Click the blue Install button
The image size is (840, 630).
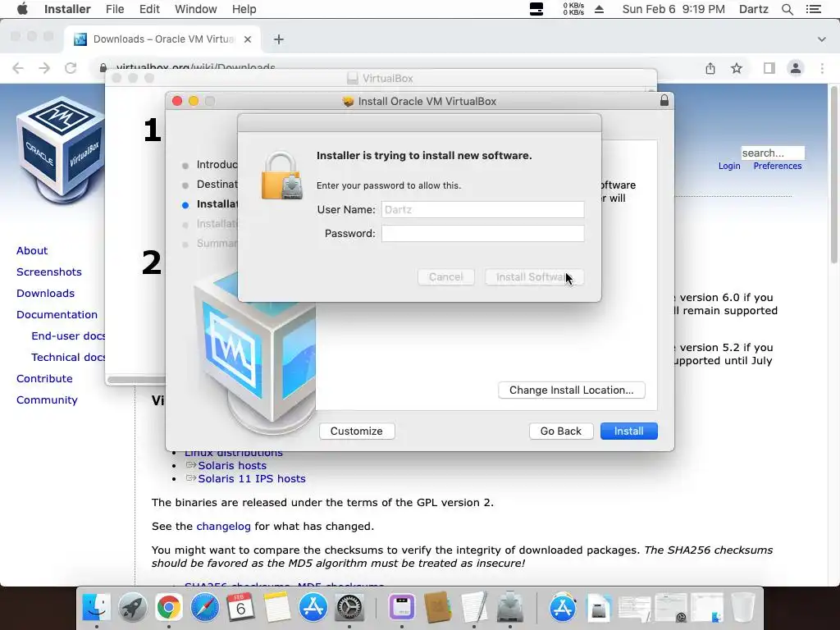tap(629, 431)
